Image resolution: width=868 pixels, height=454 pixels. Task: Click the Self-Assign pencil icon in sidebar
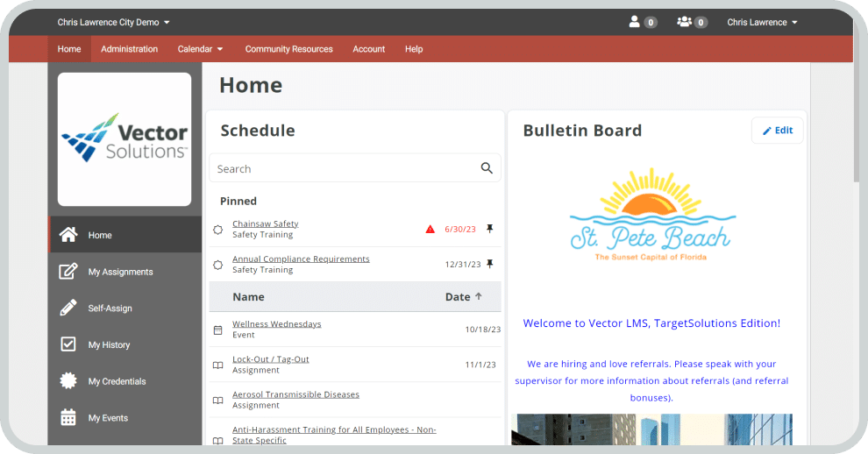click(x=68, y=308)
